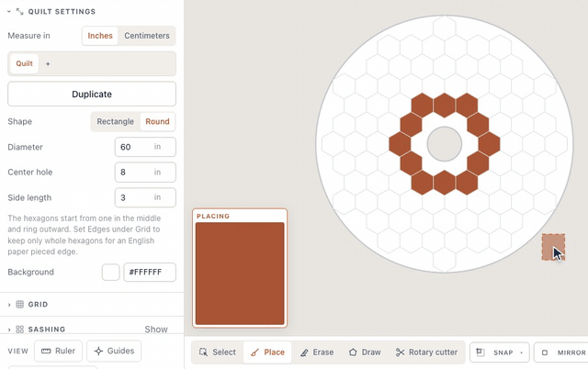This screenshot has height=369, width=588.
Task: Edit the Center hole value field
Action: click(x=145, y=173)
